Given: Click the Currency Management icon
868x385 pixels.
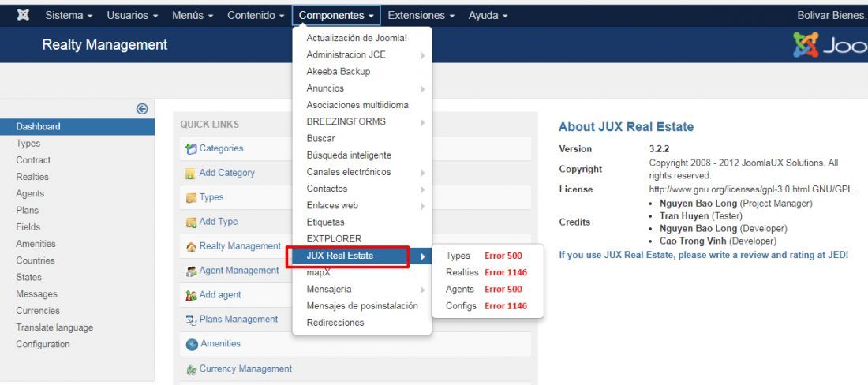Looking at the screenshot, I should (x=191, y=369).
